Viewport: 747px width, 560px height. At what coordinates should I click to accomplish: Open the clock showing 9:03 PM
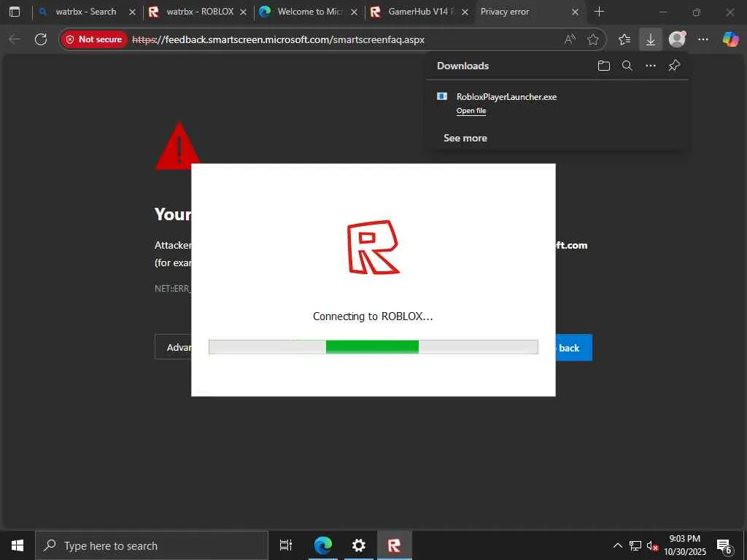coord(685,545)
